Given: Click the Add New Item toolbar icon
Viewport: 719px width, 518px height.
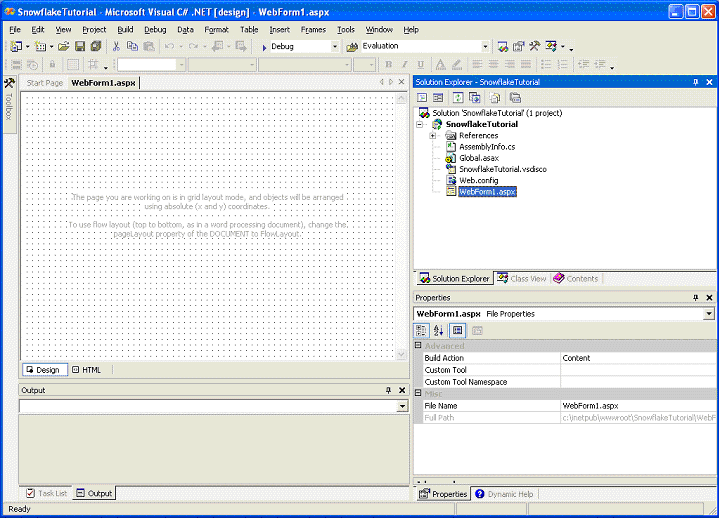Looking at the screenshot, I should 40,46.
